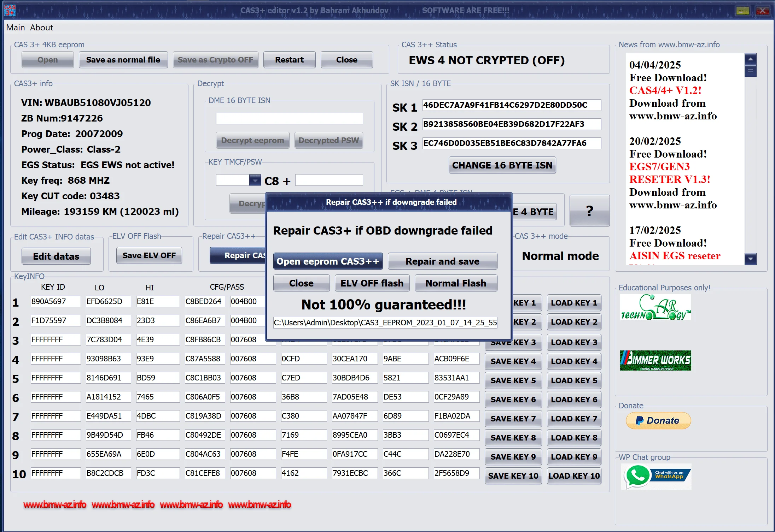Click LOAD KEY 5 button
775x532 pixels.
tap(574, 380)
